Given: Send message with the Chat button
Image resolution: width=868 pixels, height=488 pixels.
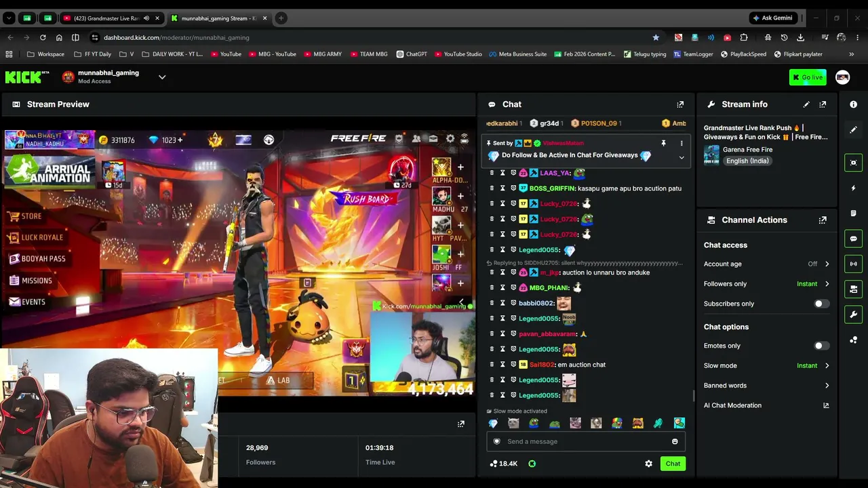Looking at the screenshot, I should click(673, 464).
